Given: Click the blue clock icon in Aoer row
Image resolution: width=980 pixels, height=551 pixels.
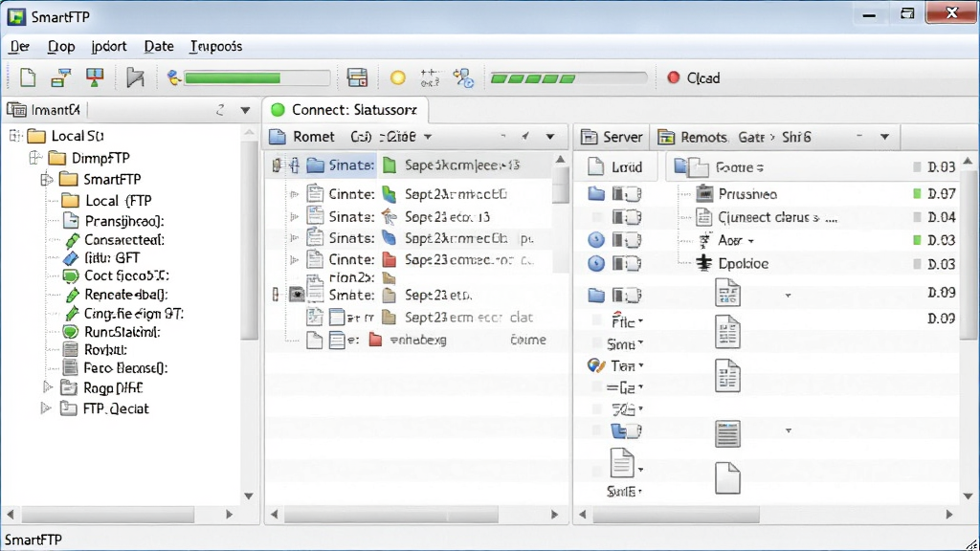Looking at the screenshot, I should point(596,240).
